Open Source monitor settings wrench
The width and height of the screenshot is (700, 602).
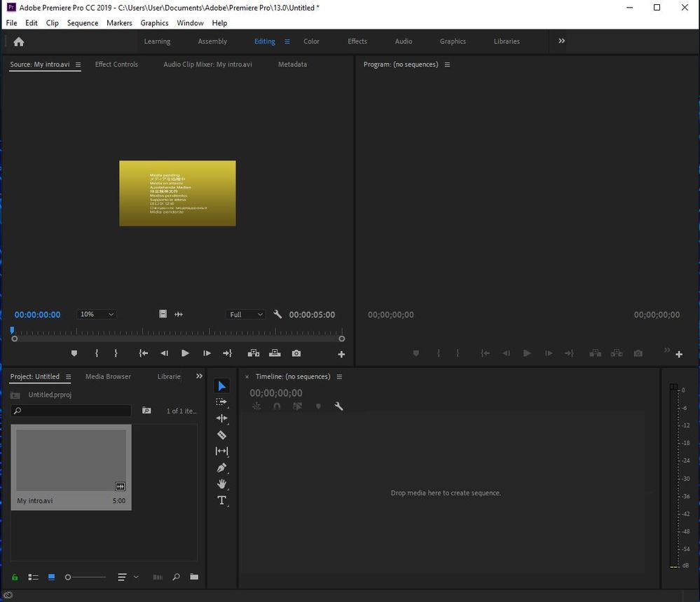point(277,315)
